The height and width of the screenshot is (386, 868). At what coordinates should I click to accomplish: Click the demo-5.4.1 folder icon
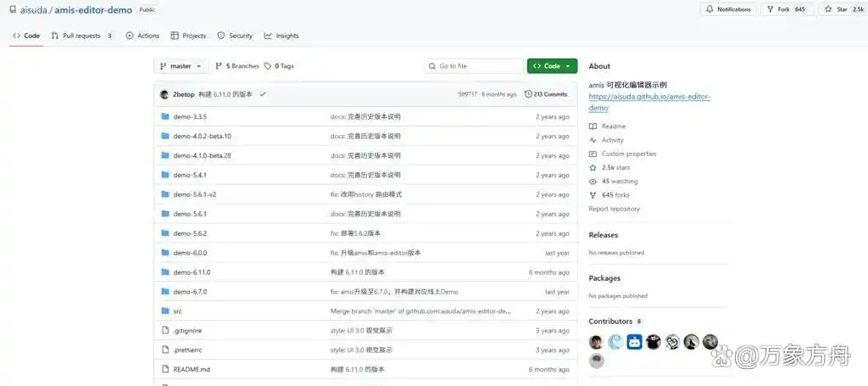tap(165, 175)
